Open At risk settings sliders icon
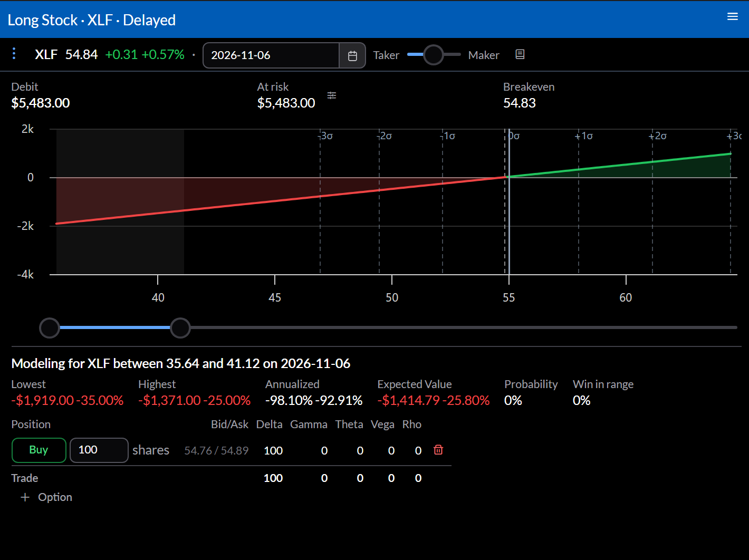This screenshot has width=749, height=560. pos(332,95)
